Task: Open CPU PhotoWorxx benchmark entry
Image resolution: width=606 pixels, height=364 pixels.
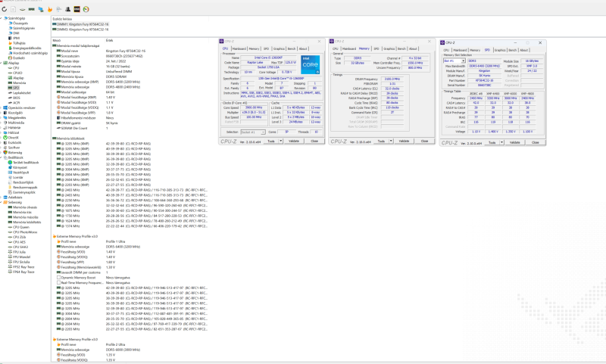Action: (25, 232)
